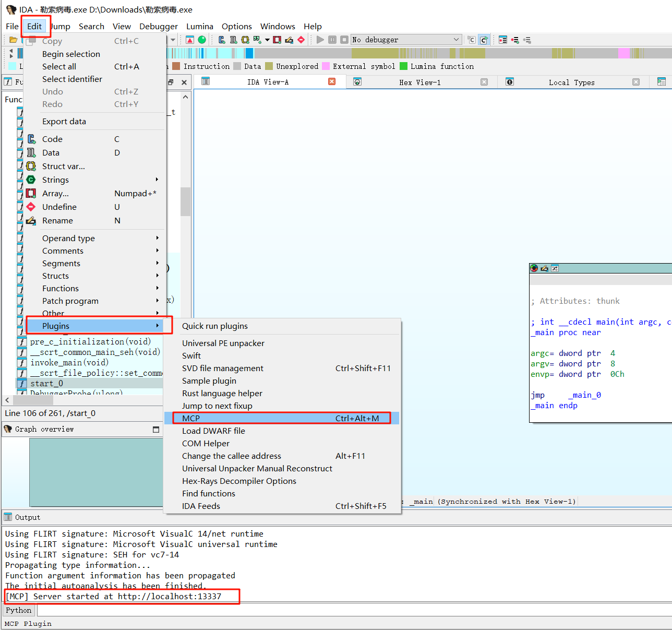The image size is (672, 630).
Task: Click the toolbar Struct var icon
Action: (245, 40)
